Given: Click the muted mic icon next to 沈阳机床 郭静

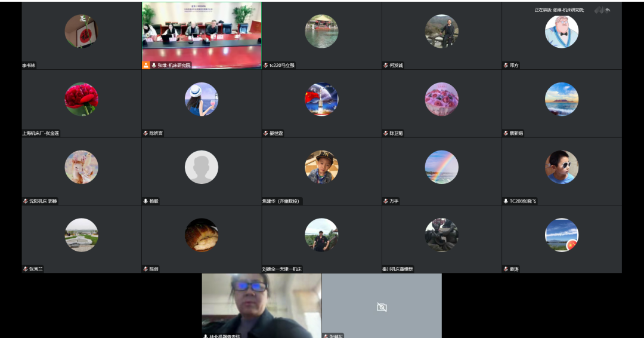Looking at the screenshot, I should 26,201.
